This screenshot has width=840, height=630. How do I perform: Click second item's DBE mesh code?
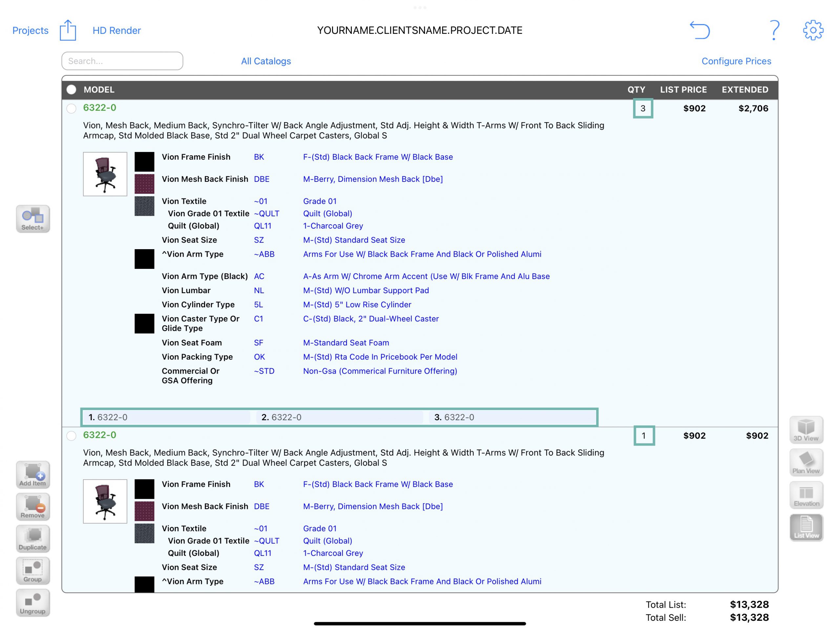tap(262, 506)
